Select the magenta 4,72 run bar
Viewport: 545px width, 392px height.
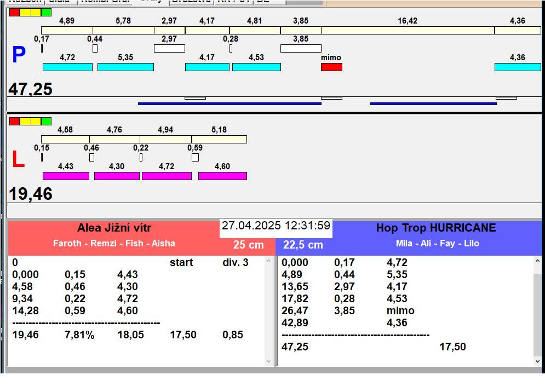[x=167, y=176]
